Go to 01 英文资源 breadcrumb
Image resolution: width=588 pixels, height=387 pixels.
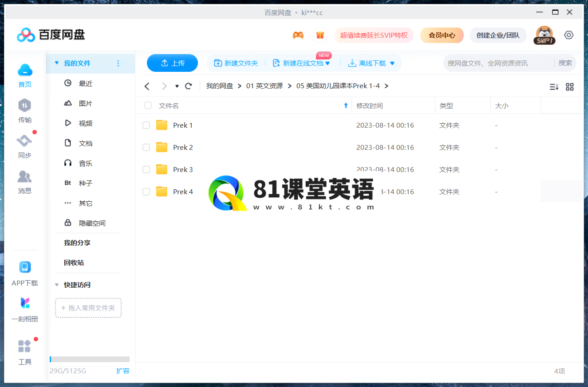point(264,86)
